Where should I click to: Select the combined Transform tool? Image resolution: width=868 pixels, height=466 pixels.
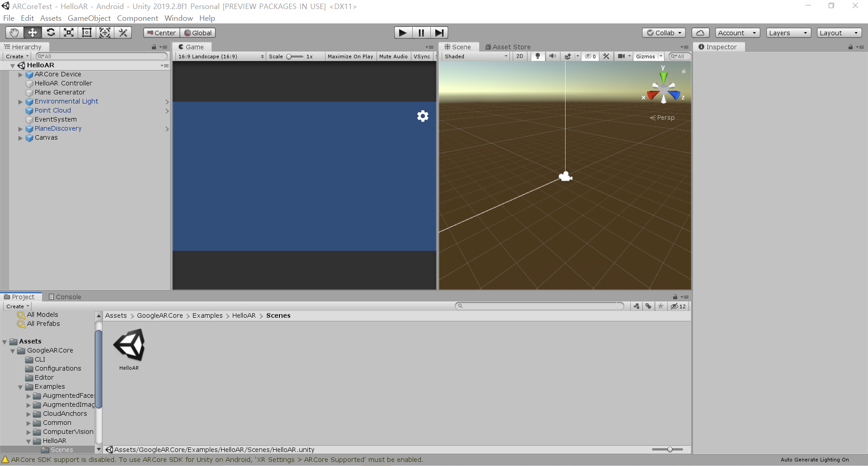tap(105, 33)
